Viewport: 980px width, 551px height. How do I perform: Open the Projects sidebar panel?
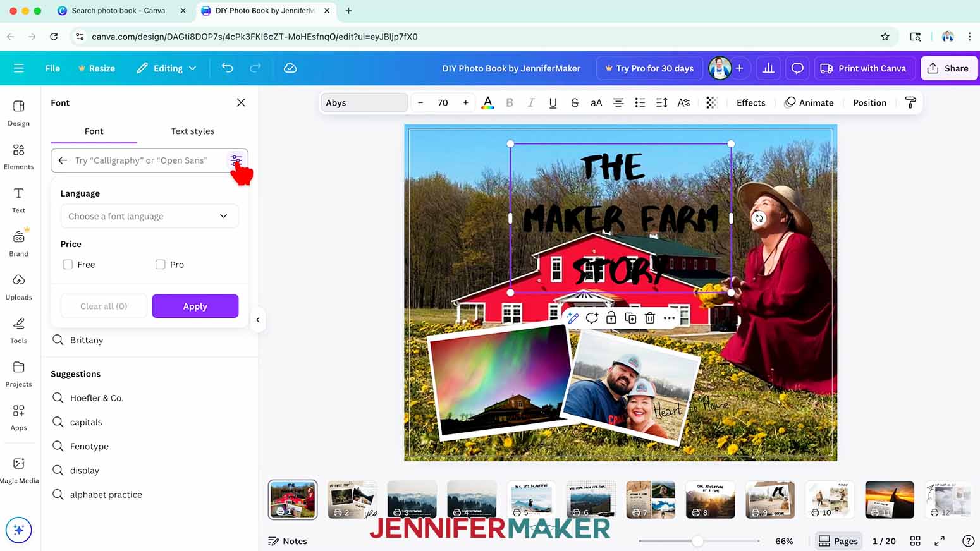(x=19, y=374)
